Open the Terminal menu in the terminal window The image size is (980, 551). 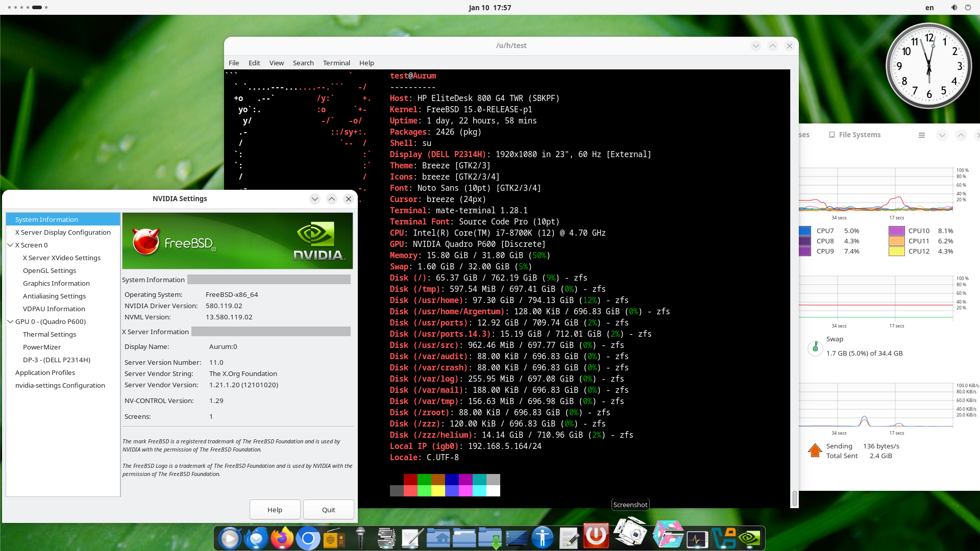[336, 63]
